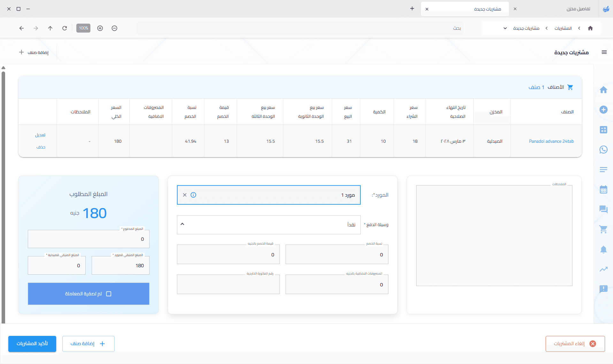Expand the breadcrumb dropdown arrow
613x364 pixels.
click(505, 28)
